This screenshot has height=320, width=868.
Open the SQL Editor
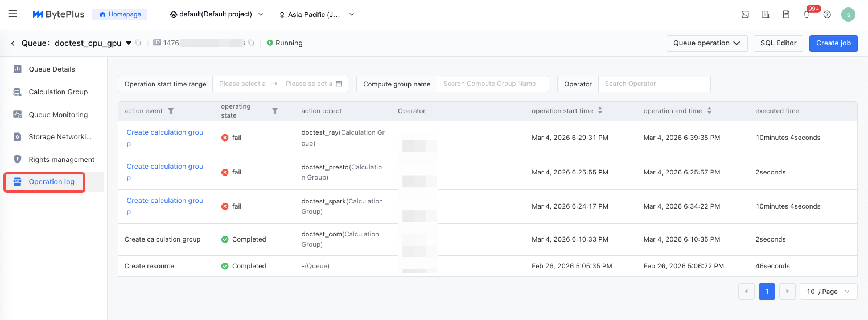pyautogui.click(x=778, y=43)
